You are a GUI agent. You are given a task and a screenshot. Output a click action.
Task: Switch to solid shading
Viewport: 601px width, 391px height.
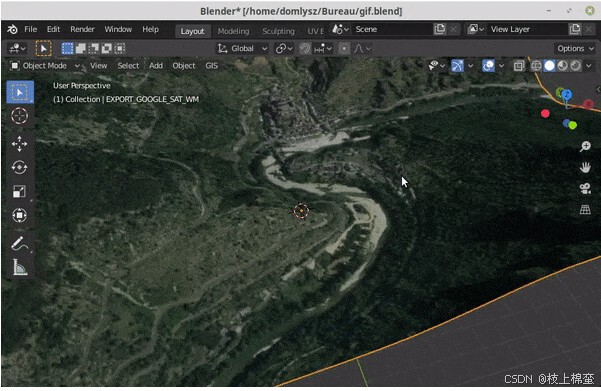[x=549, y=66]
